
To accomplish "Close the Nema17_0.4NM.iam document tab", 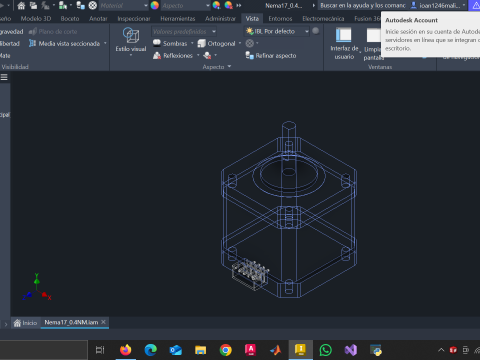I will pos(103,322).
